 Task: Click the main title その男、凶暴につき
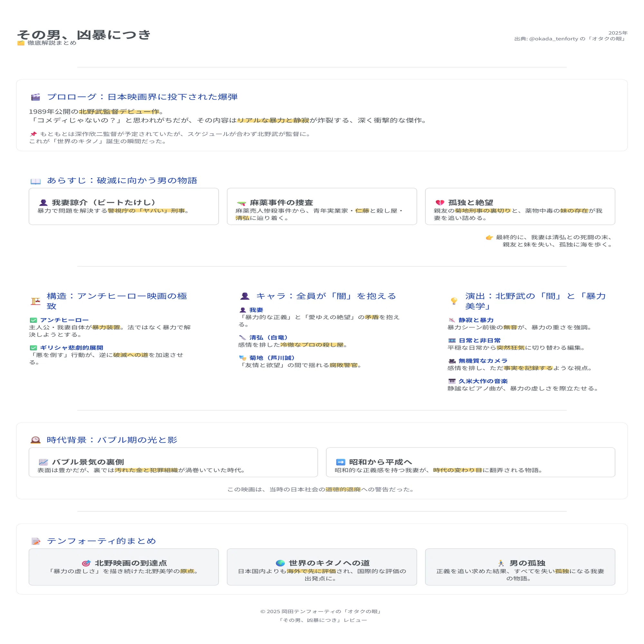[x=84, y=35]
